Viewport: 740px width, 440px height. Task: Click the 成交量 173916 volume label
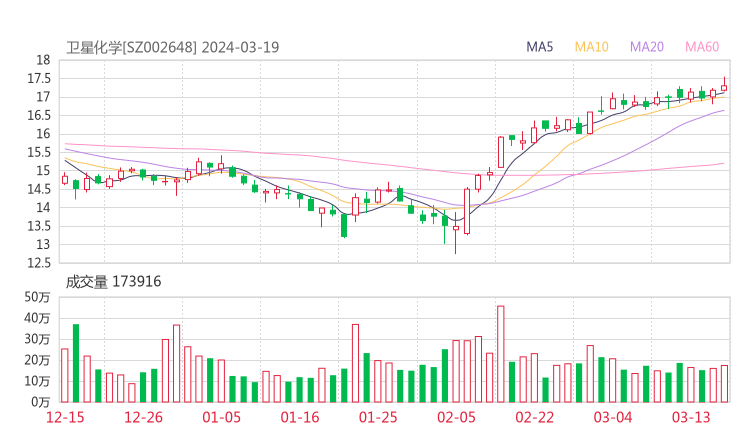pos(113,282)
